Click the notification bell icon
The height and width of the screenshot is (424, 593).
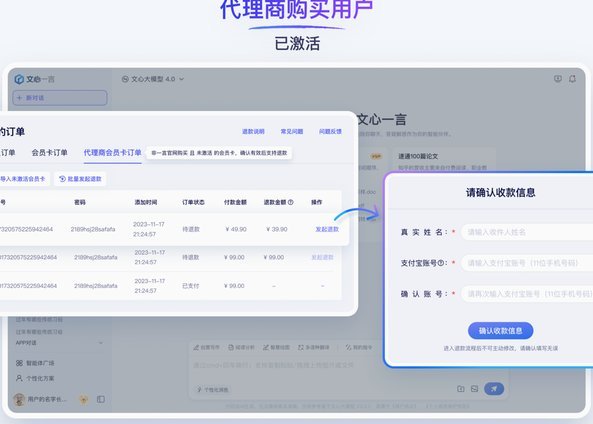pyautogui.click(x=572, y=79)
